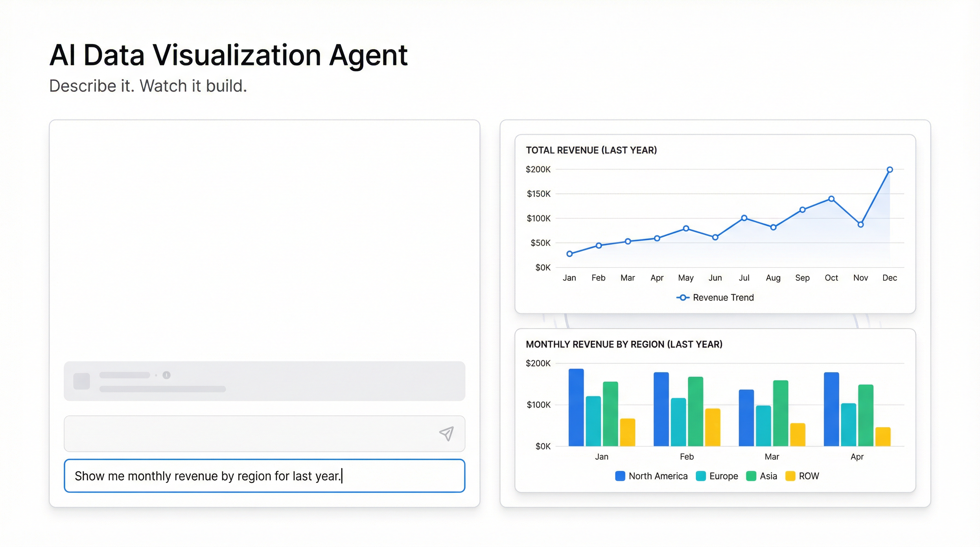This screenshot has width=980, height=547.
Task: Click the empty gray message input box
Action: tap(264, 434)
